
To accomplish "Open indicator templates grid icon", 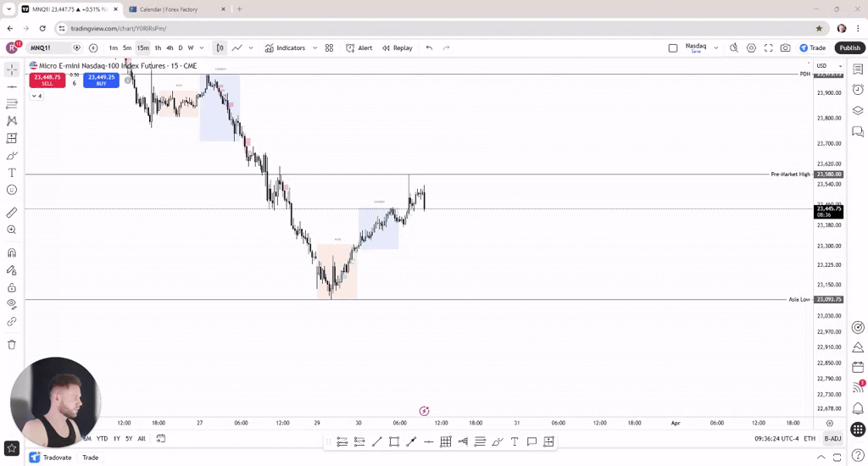I will tap(330, 48).
